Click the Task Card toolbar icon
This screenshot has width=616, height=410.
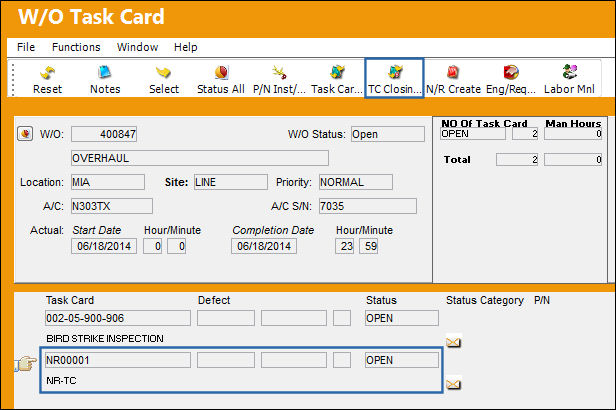pyautogui.click(x=337, y=80)
